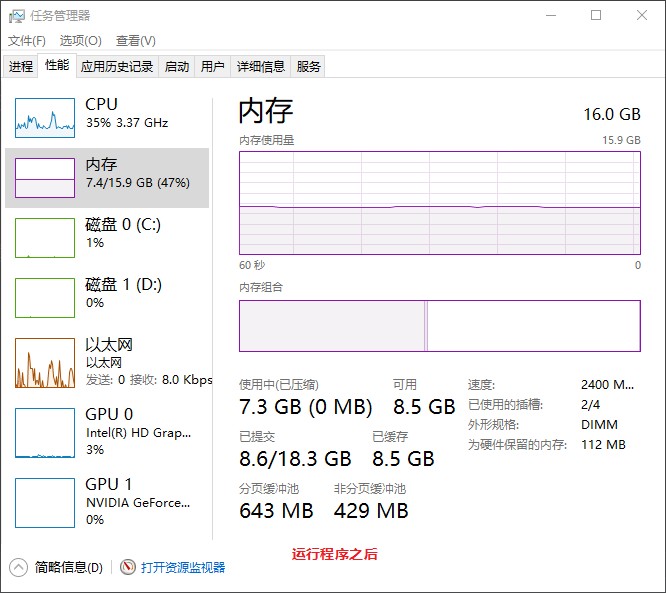Image resolution: width=666 pixels, height=593 pixels.
Task: Click the Open Resource Monitor (打开资源监视器) link
Action: tap(183, 567)
